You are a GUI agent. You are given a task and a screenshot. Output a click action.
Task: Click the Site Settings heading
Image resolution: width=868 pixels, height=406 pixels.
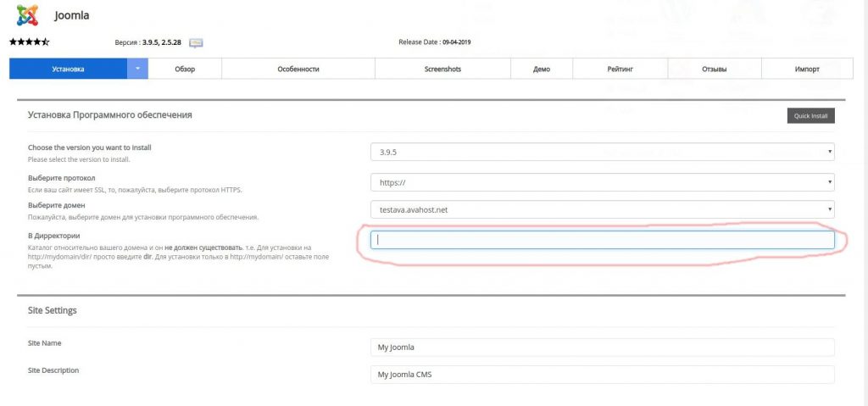[52, 310]
